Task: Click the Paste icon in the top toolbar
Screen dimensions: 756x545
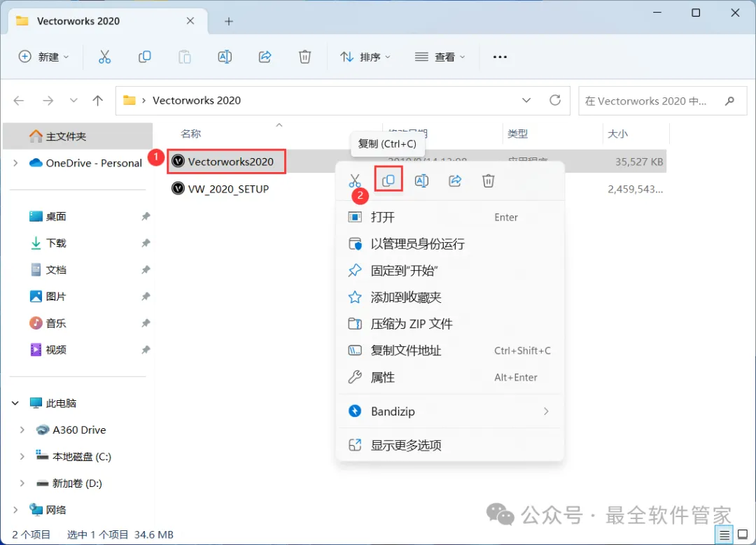Action: [x=185, y=57]
